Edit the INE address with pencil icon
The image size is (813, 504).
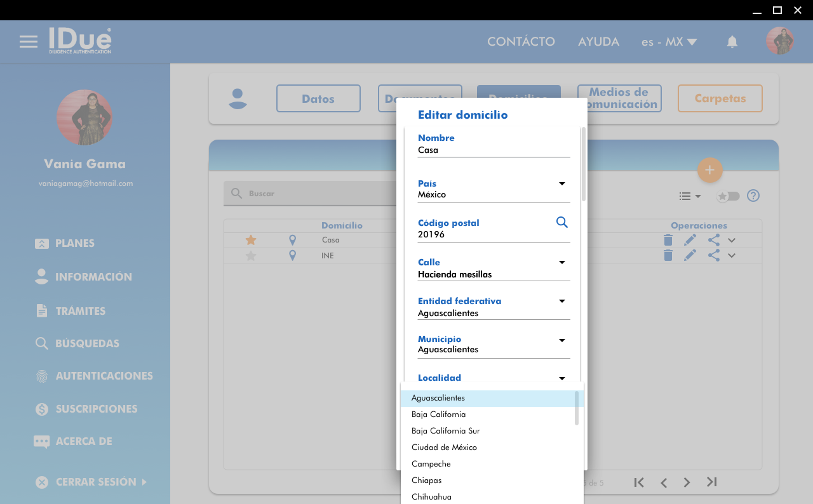(x=690, y=255)
